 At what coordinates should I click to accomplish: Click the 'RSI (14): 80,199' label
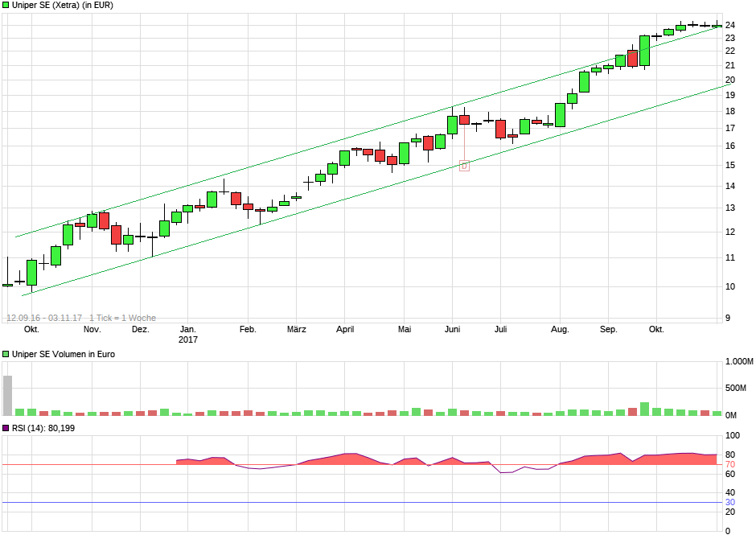click(x=43, y=428)
